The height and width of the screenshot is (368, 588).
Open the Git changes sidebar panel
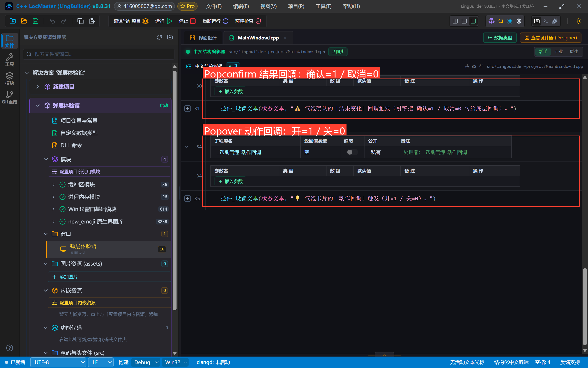coord(9,97)
